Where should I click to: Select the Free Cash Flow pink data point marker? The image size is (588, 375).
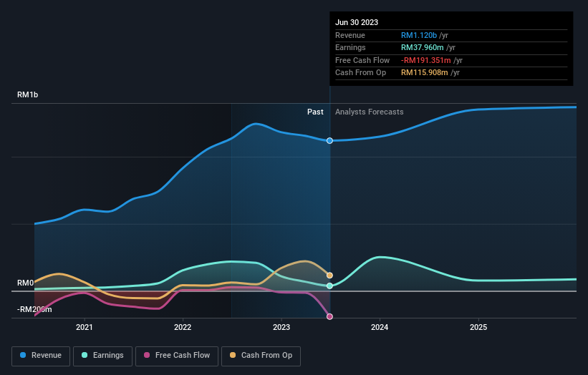point(329,316)
